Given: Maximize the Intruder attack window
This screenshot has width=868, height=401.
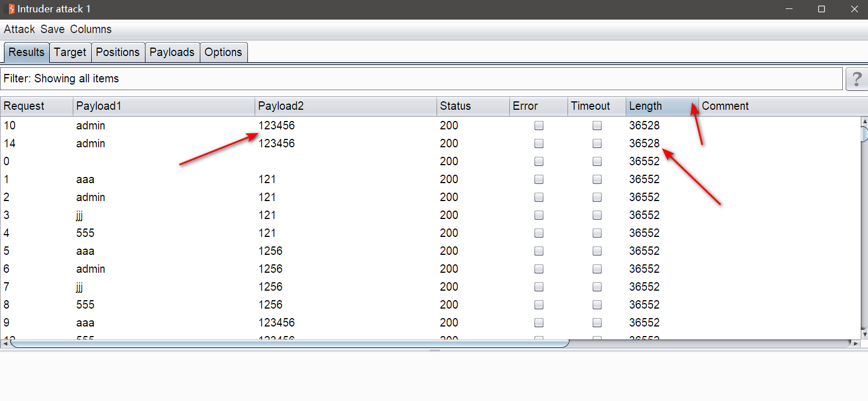Looking at the screenshot, I should [821, 9].
